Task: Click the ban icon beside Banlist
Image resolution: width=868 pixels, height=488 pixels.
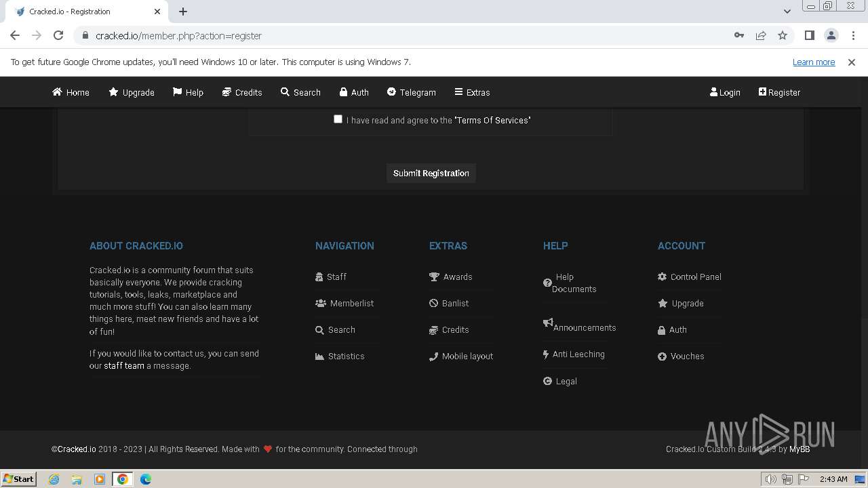Action: click(x=433, y=303)
